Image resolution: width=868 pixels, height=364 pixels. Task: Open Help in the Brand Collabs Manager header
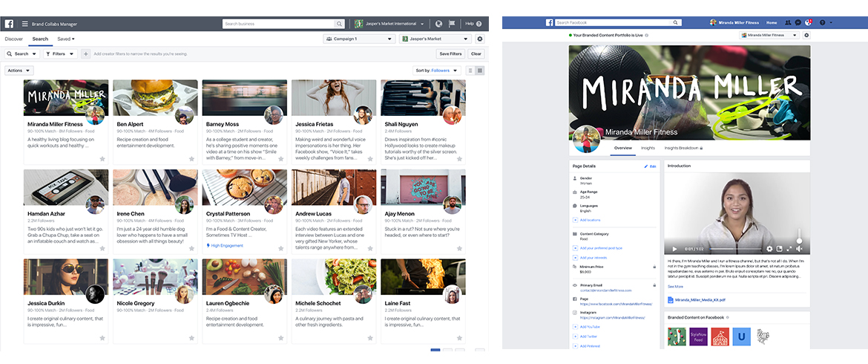click(473, 24)
